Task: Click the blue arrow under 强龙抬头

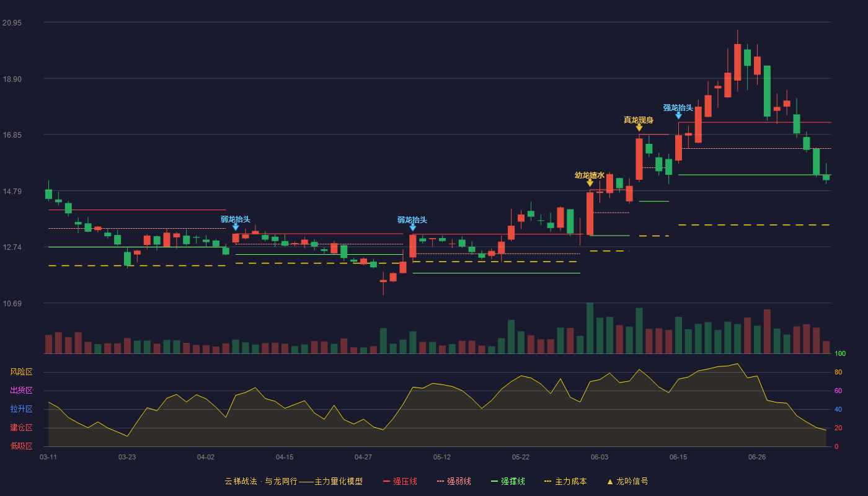Action: (x=678, y=115)
